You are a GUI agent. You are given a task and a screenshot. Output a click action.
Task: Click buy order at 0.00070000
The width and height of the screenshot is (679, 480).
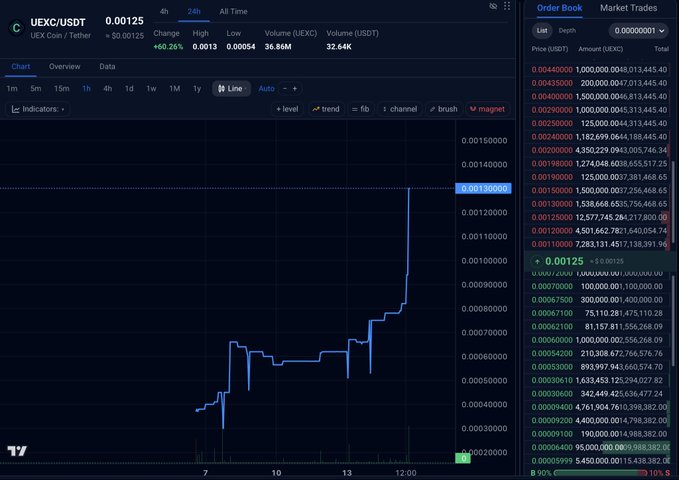click(x=598, y=286)
